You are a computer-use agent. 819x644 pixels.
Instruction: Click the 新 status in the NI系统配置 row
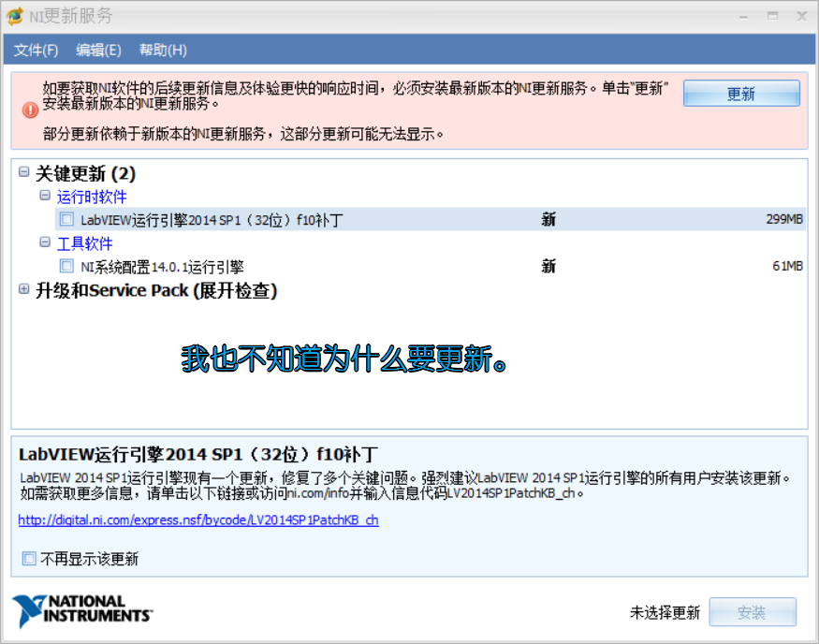click(x=548, y=267)
